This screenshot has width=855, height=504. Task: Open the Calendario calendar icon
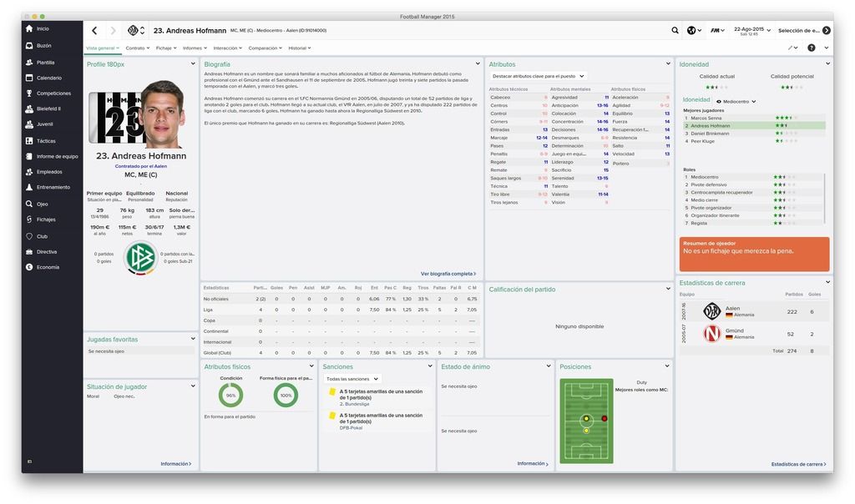coord(29,78)
